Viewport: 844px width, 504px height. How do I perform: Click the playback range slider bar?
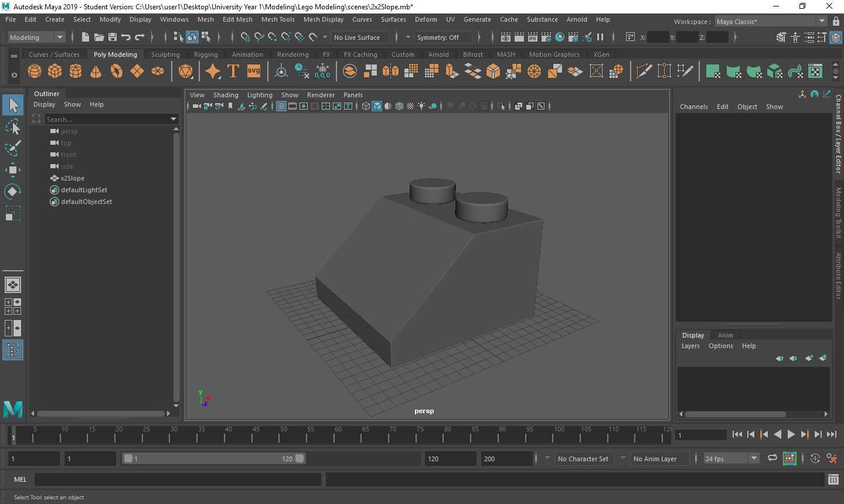(214, 459)
